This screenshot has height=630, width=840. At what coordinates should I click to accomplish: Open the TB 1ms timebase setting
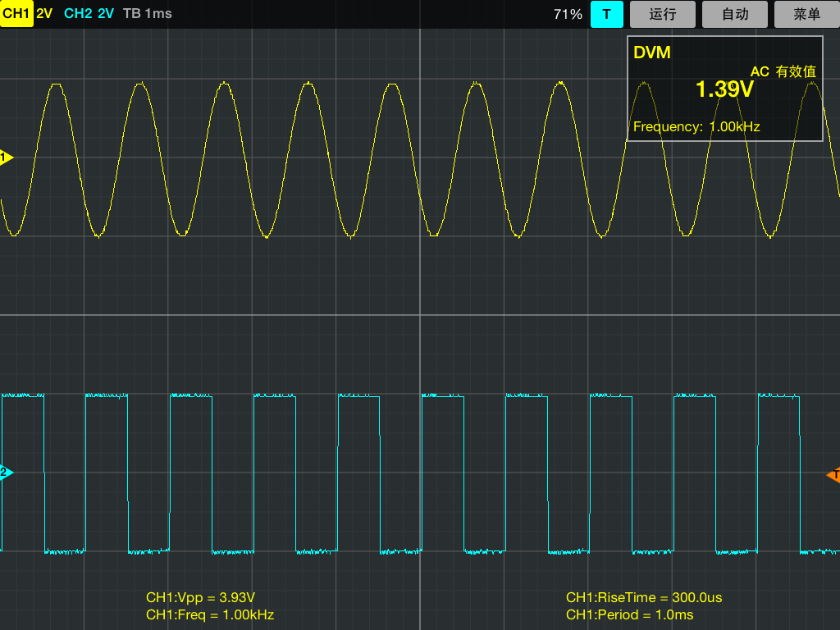coord(147,14)
